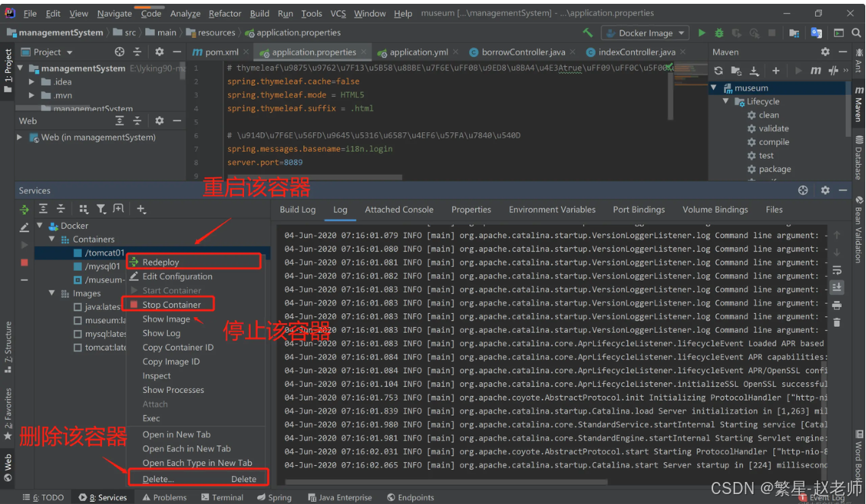This screenshot has width=866, height=504.
Task: Click the Build hammer icon
Action: click(x=588, y=33)
